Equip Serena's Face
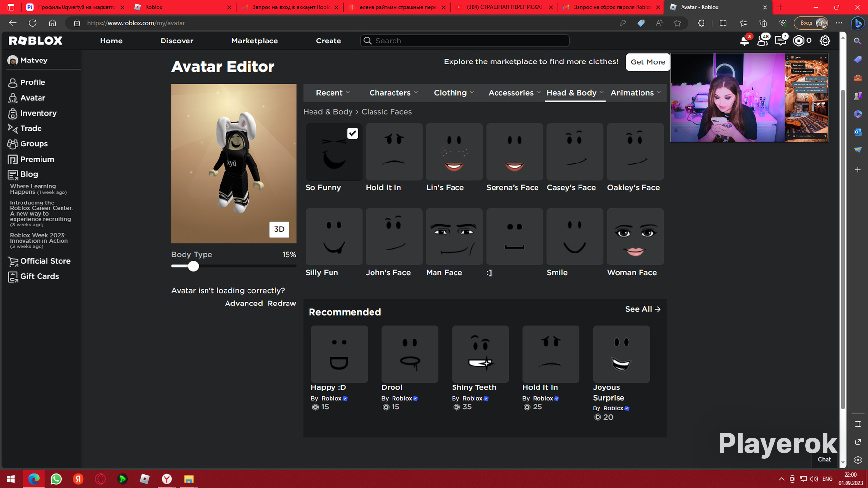868x488 pixels. point(515,152)
